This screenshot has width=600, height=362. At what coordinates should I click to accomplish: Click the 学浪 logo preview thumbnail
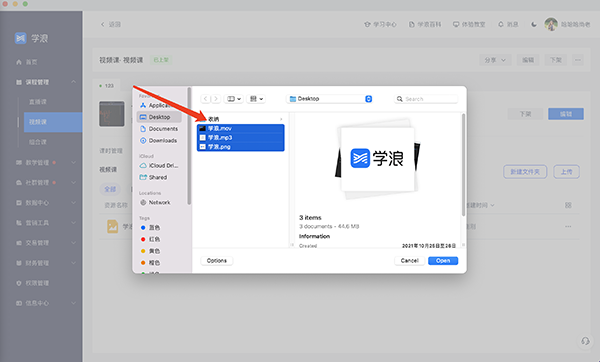[x=377, y=158]
